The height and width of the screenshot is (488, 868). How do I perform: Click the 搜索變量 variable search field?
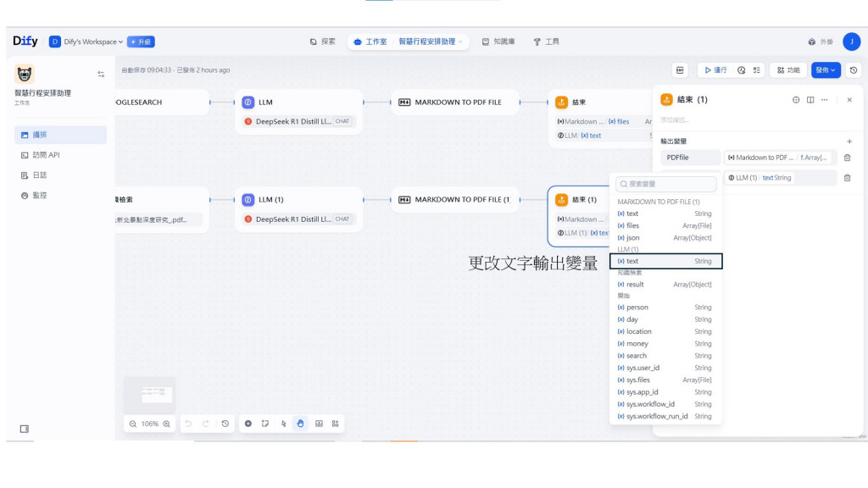pyautogui.click(x=666, y=184)
